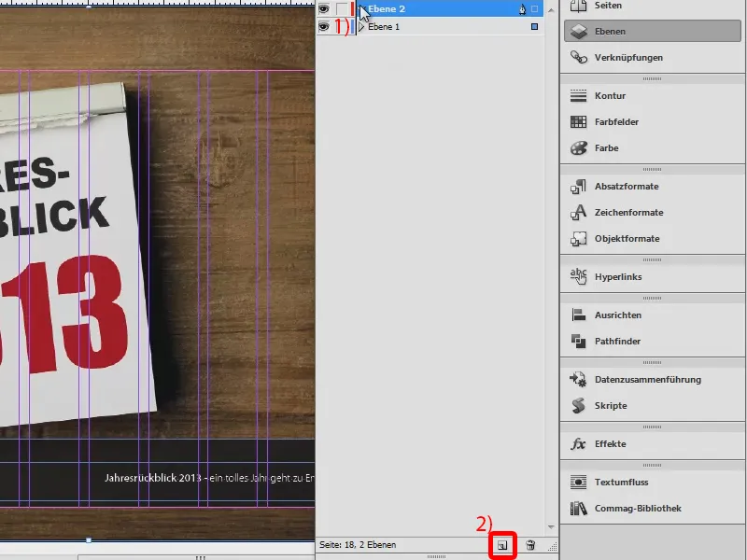Switch to the Farbfelder panel label

click(616, 122)
